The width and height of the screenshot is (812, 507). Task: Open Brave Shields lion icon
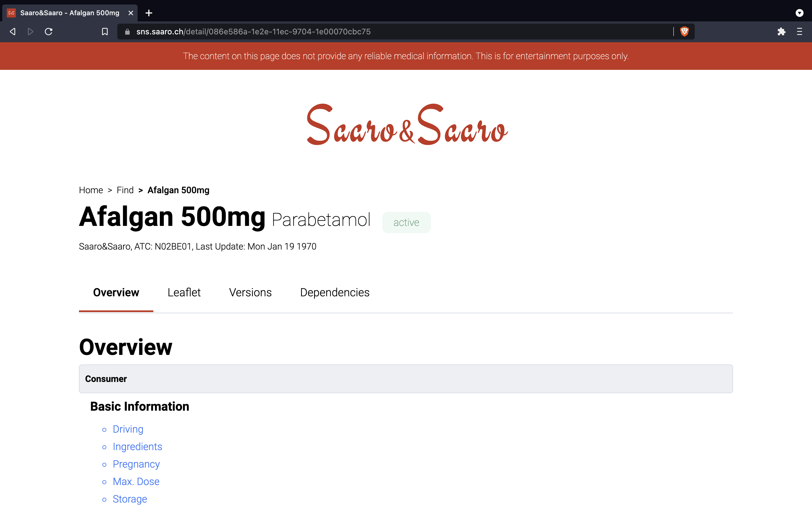point(684,32)
